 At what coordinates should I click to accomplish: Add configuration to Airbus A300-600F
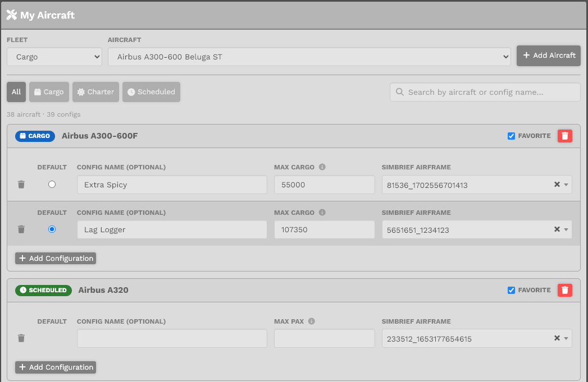[56, 259]
